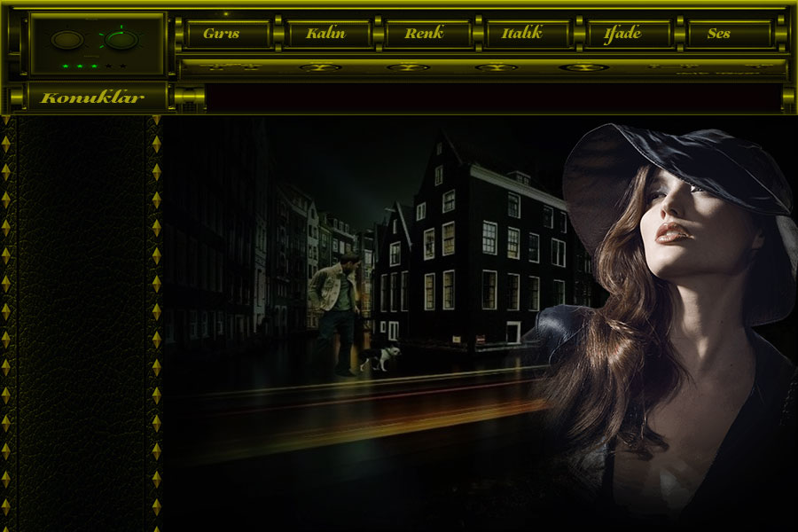
Task: Click fourth oval emblem in strip below buttons
Action: coord(584,67)
